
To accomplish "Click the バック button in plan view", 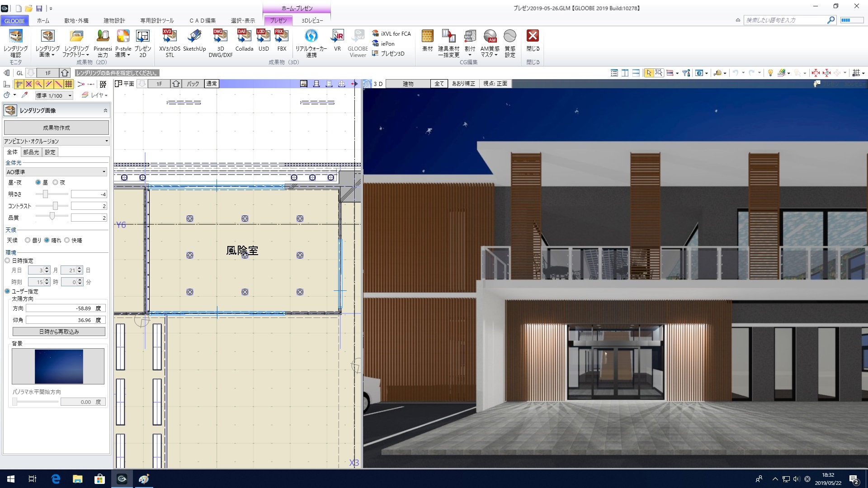I will 193,84.
